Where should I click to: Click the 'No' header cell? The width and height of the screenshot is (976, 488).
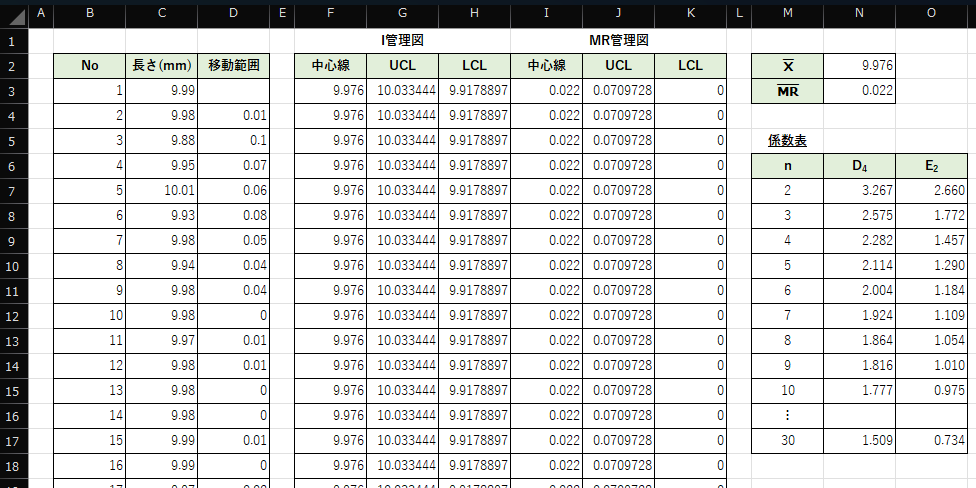[x=90, y=66]
